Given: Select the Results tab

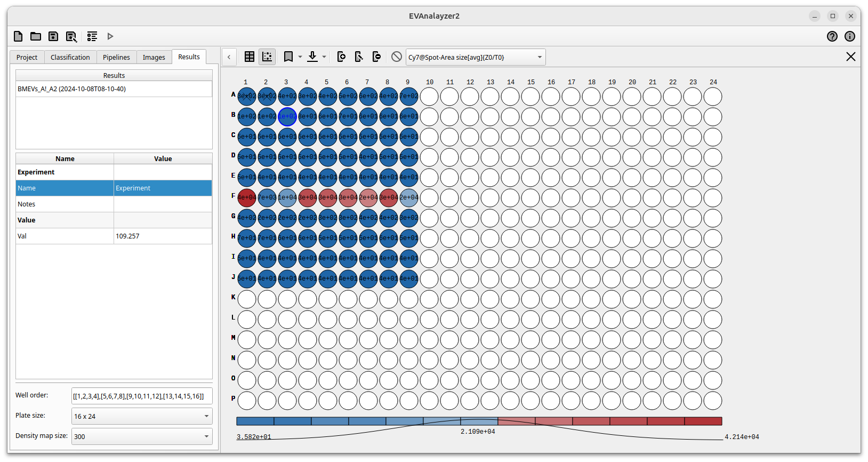Looking at the screenshot, I should 189,57.
